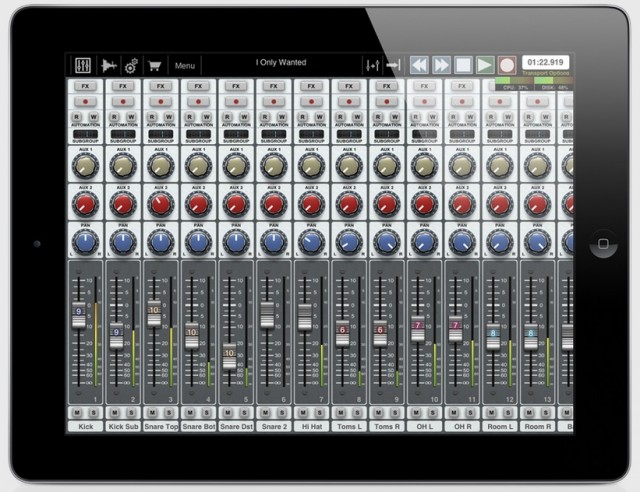The height and width of the screenshot is (492, 640).
Task: Open FX on the Hi Hat channel
Action: [x=311, y=86]
